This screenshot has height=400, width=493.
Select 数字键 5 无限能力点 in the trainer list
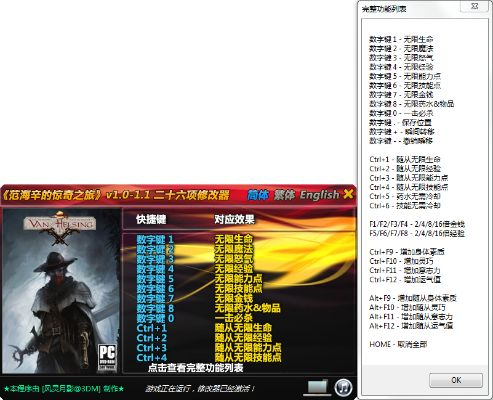pyautogui.click(x=199, y=279)
